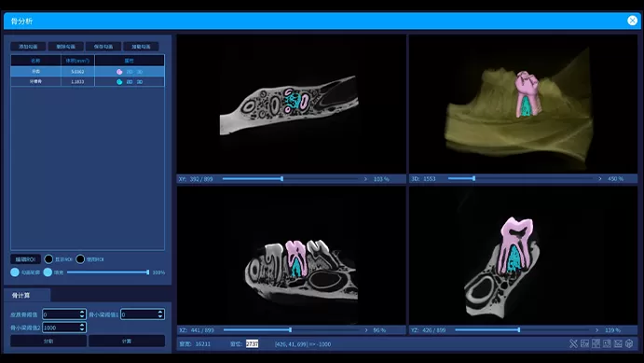Click the XY zoom percentage 103 %

click(381, 179)
